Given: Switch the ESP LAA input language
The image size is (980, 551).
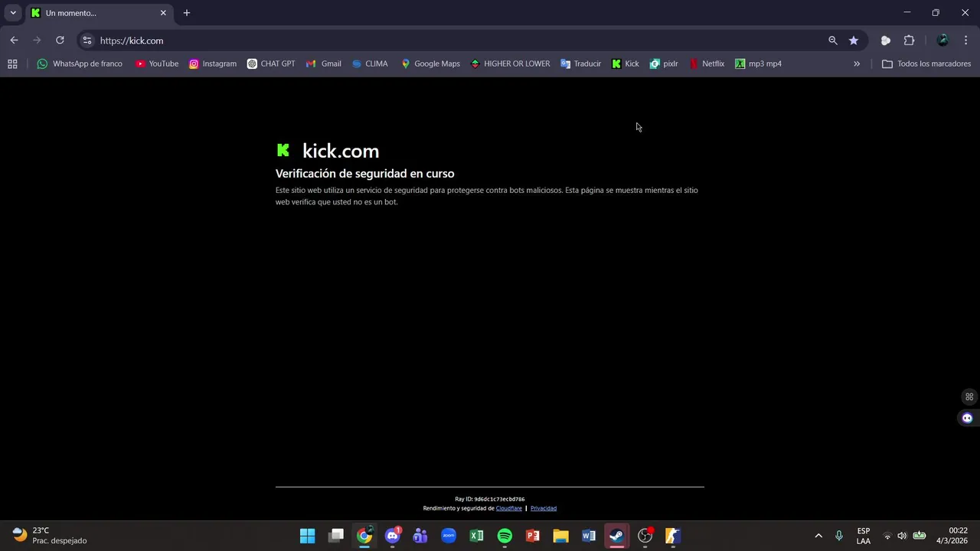Looking at the screenshot, I should [x=864, y=536].
